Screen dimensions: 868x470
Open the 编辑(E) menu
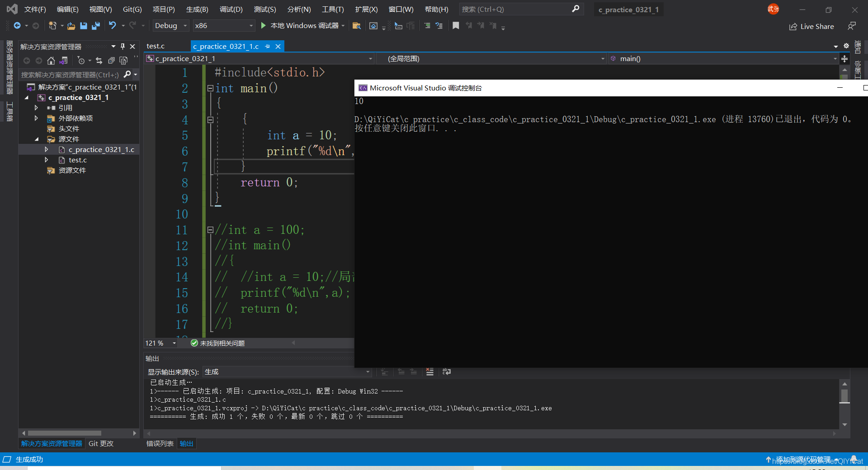68,9
